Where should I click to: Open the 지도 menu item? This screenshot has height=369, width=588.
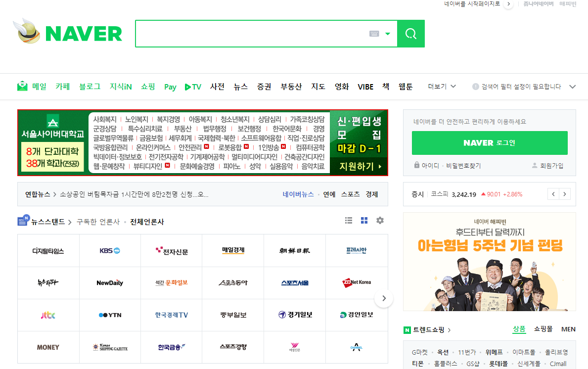pyautogui.click(x=318, y=87)
